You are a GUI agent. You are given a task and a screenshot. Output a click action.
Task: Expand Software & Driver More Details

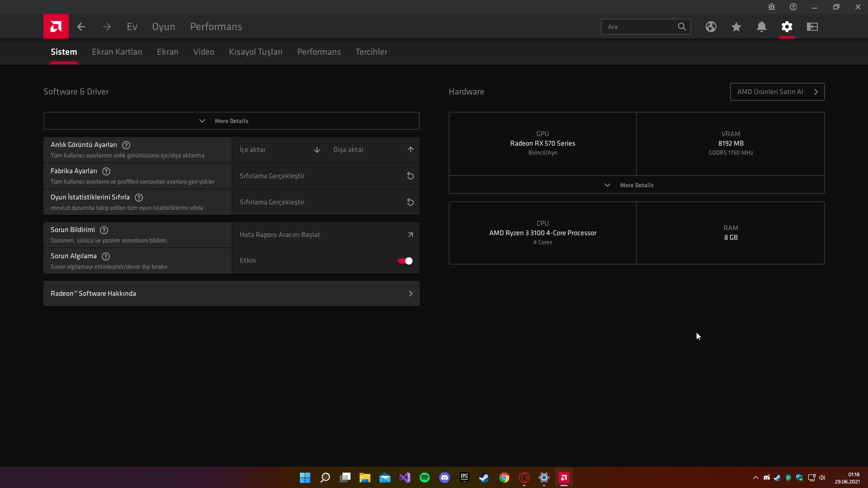[232, 121]
